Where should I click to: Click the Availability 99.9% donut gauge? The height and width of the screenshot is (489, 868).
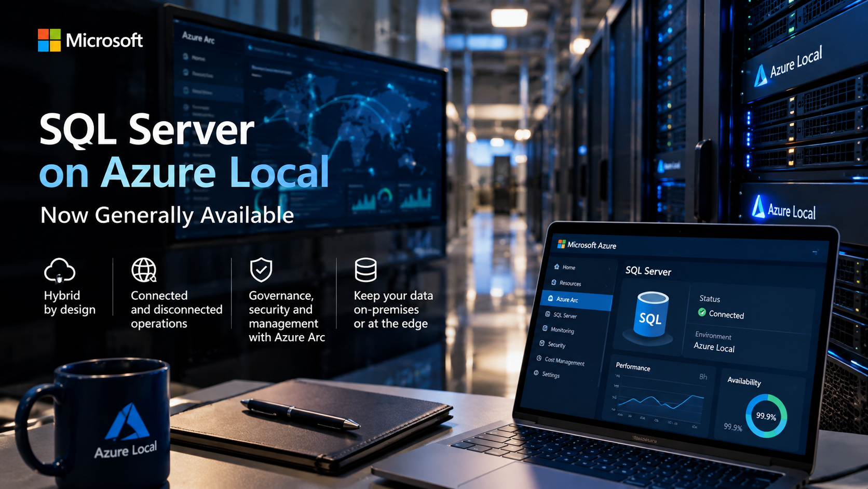(x=766, y=416)
